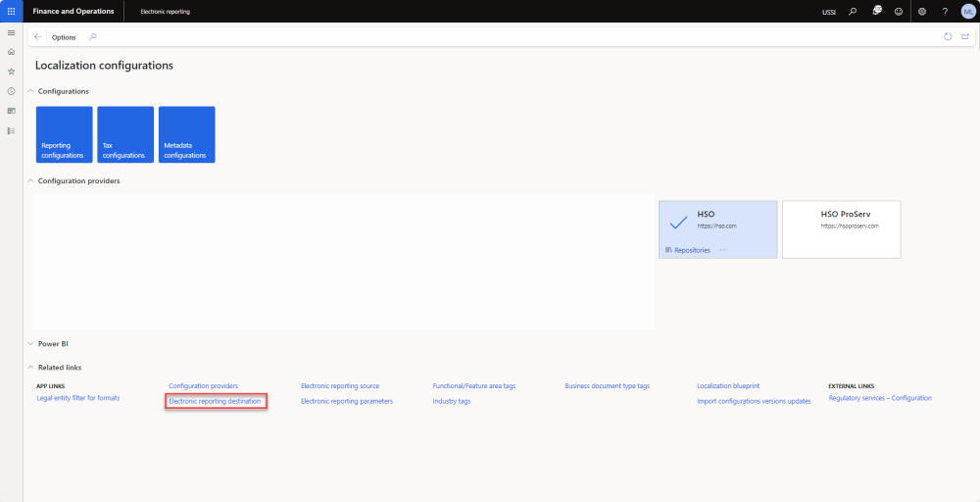The image size is (980, 502).
Task: Open Legal entity filter for formats
Action: click(x=78, y=398)
